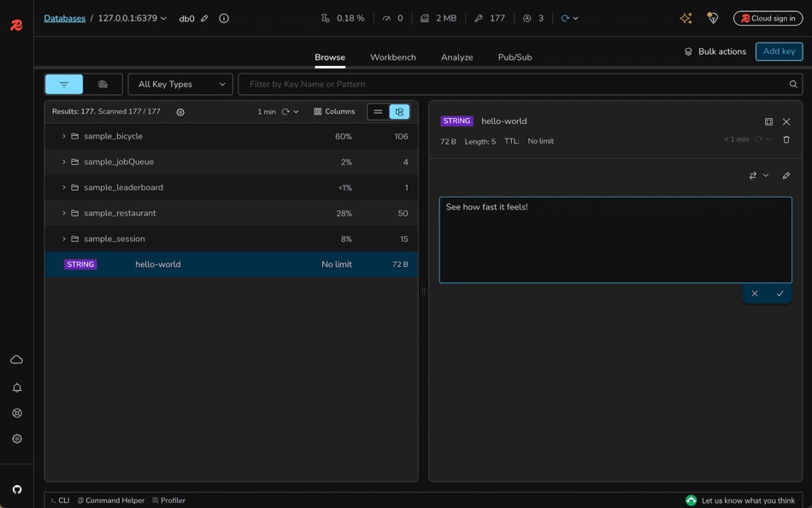The width and height of the screenshot is (812, 508).
Task: Delete the hello-world key with trash icon
Action: coord(786,139)
